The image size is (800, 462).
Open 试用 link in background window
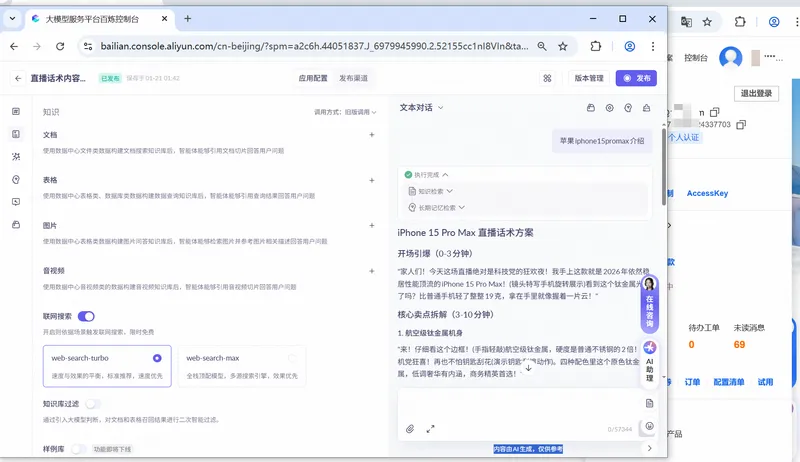(x=765, y=382)
